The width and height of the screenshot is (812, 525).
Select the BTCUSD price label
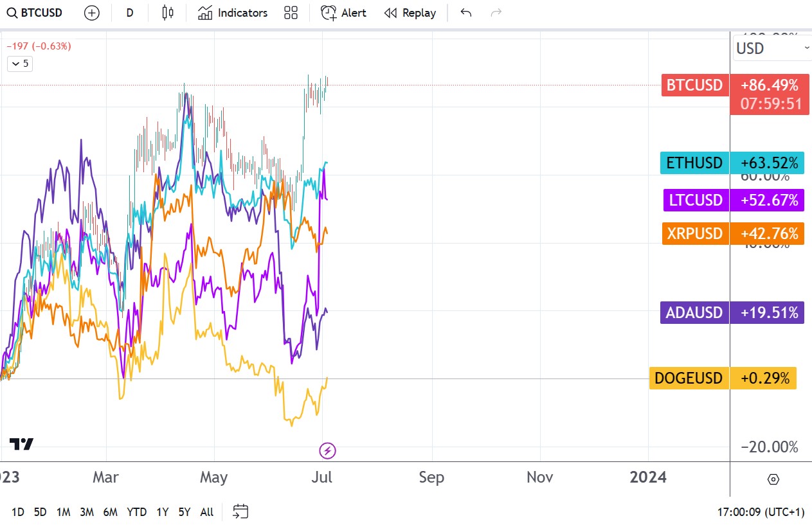[694, 85]
